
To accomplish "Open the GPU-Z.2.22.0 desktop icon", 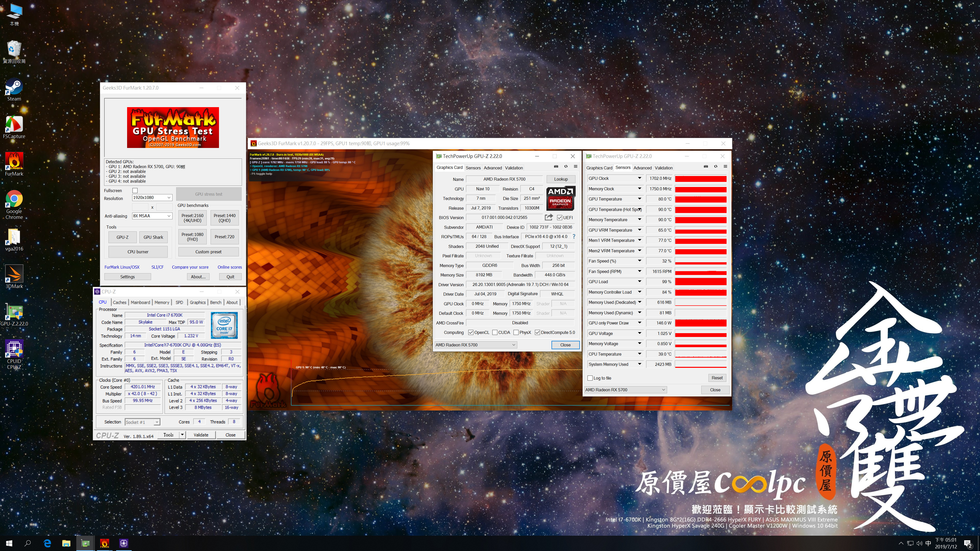I will pos(14,315).
